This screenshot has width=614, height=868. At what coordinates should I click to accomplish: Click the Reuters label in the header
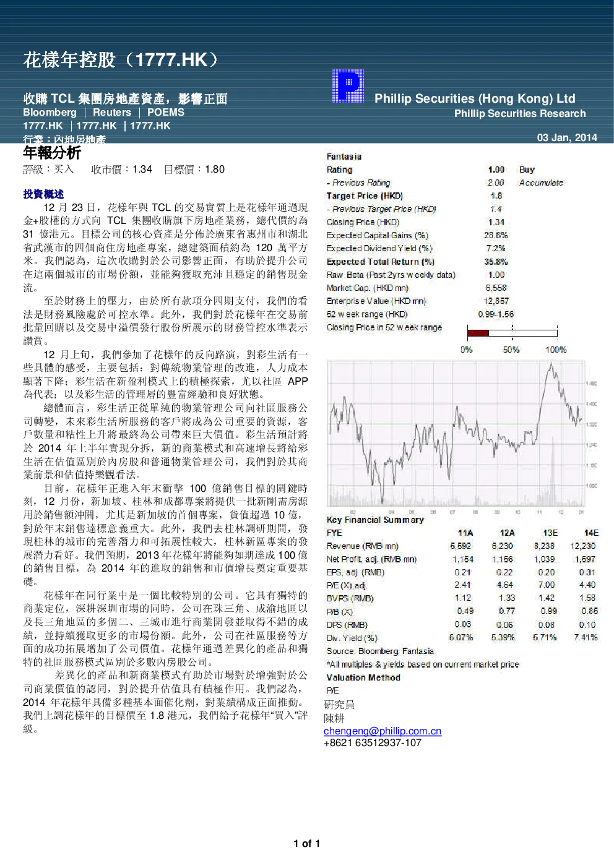pyautogui.click(x=112, y=112)
